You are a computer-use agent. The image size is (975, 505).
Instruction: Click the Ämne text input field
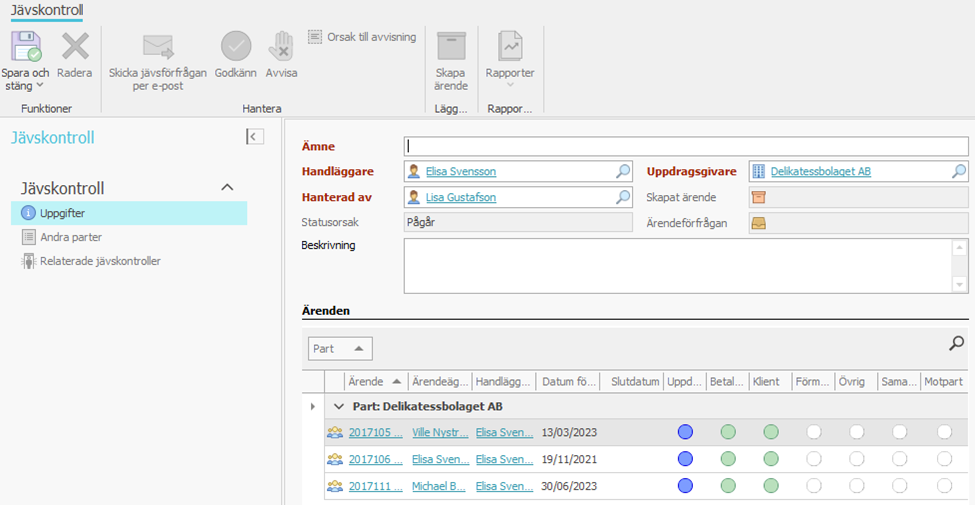click(x=686, y=146)
